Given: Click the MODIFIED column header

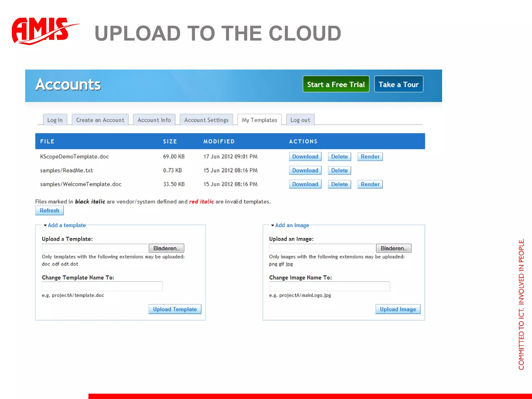Looking at the screenshot, I should [x=219, y=141].
